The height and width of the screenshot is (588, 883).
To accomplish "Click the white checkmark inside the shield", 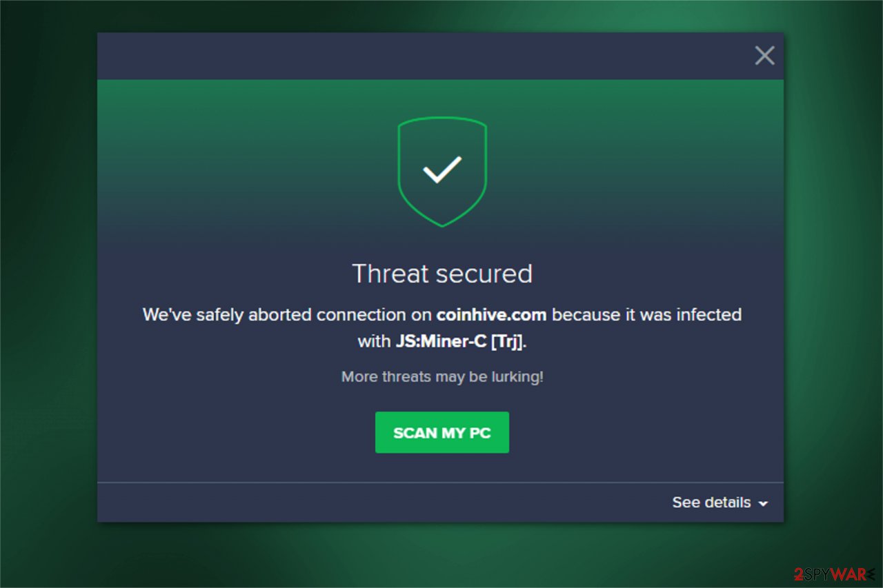I will pos(442,170).
